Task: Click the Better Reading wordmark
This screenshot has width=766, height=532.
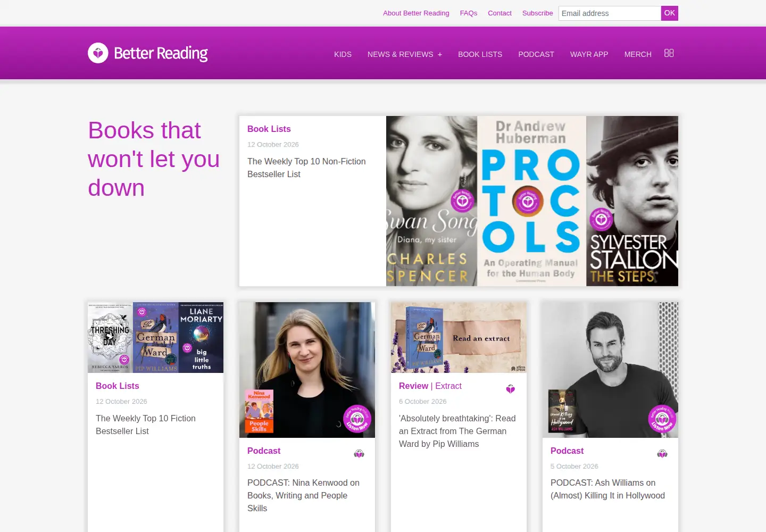Action: coord(161,53)
